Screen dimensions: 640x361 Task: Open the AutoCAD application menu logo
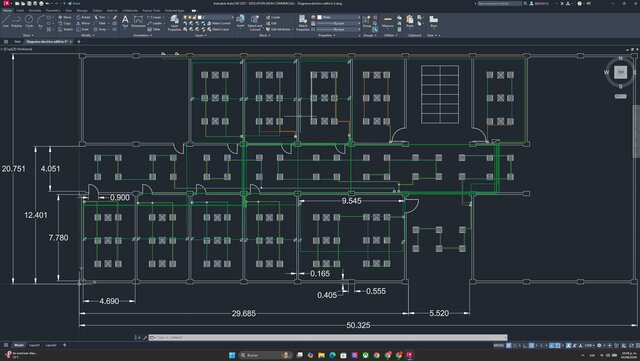click(6, 4)
